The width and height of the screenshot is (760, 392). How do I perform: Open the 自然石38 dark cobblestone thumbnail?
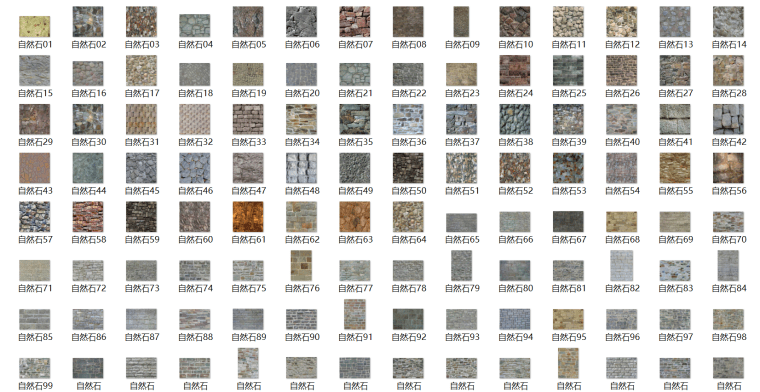(515, 119)
